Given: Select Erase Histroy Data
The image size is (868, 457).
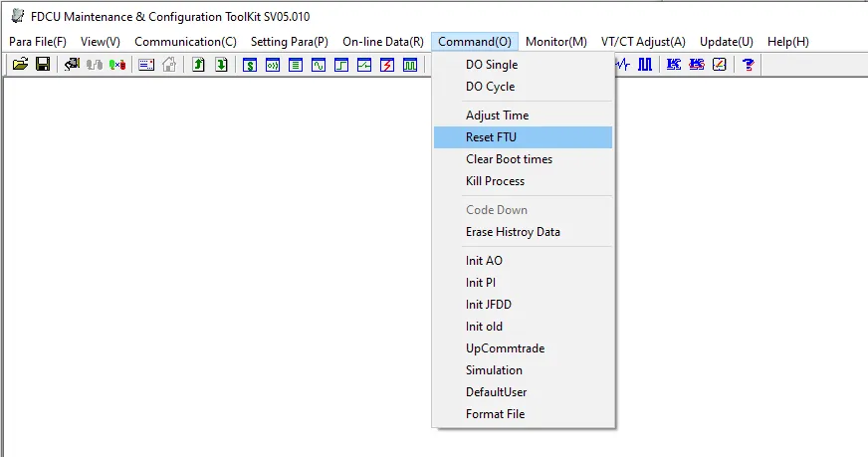Looking at the screenshot, I should [x=524, y=232].
